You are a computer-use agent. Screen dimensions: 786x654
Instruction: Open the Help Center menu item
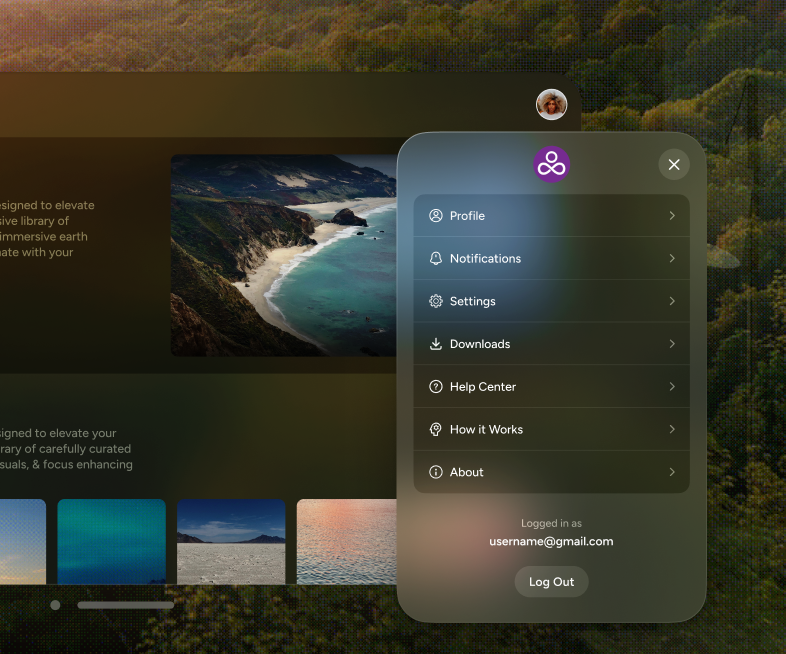click(551, 386)
